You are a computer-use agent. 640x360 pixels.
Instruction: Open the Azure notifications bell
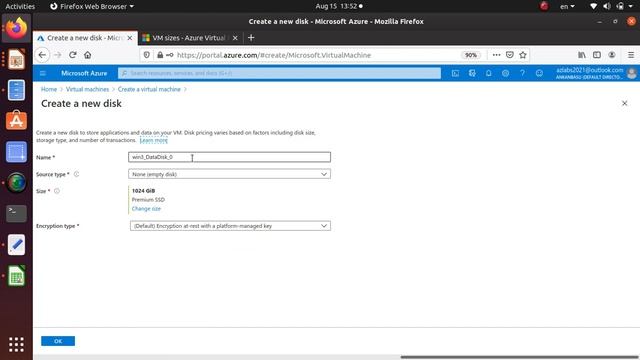point(489,73)
